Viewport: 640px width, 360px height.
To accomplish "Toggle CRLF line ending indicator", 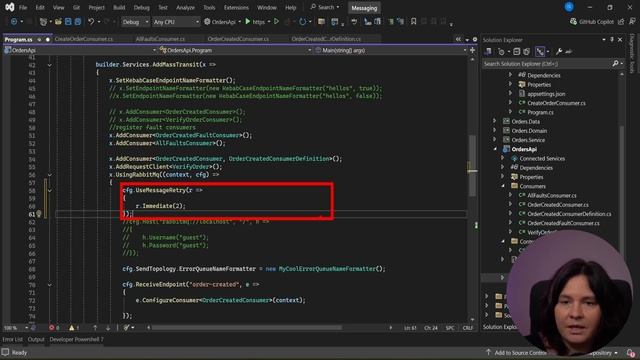I will pyautogui.click(x=468, y=328).
